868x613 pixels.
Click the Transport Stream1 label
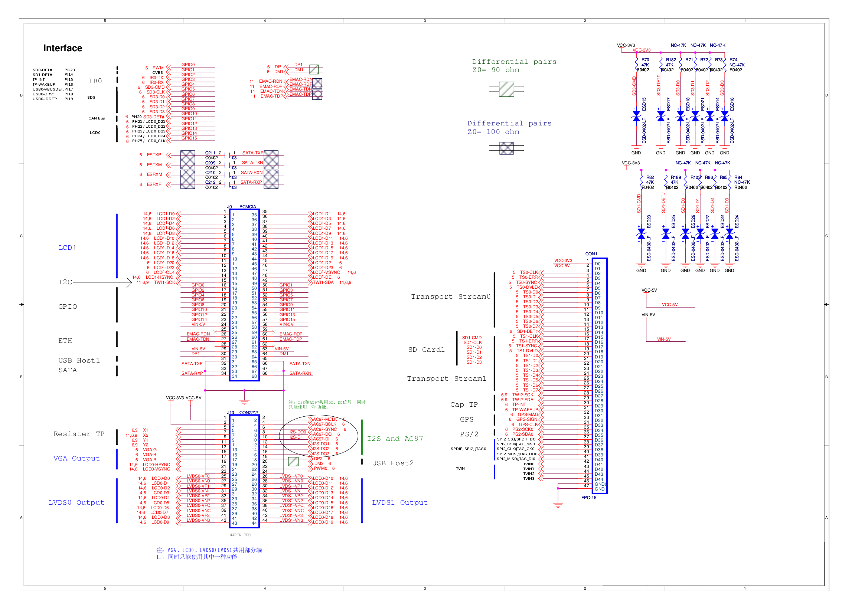447,379
